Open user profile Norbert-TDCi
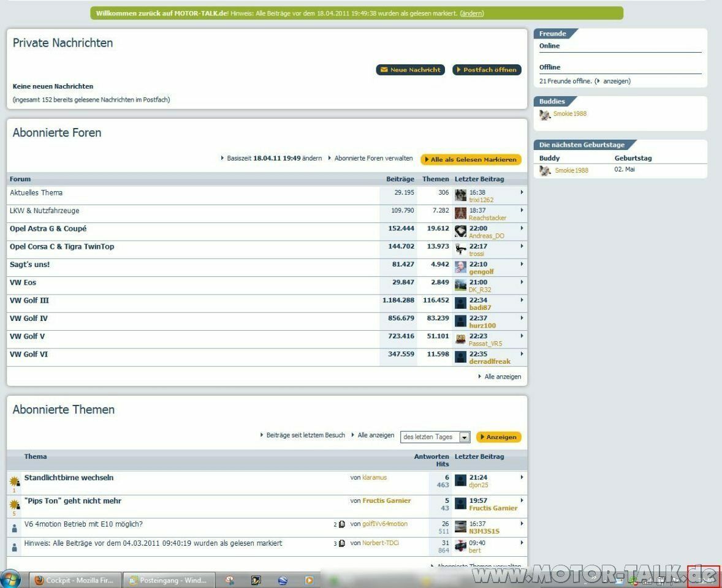Viewport: 722px width, 588px height. point(381,543)
